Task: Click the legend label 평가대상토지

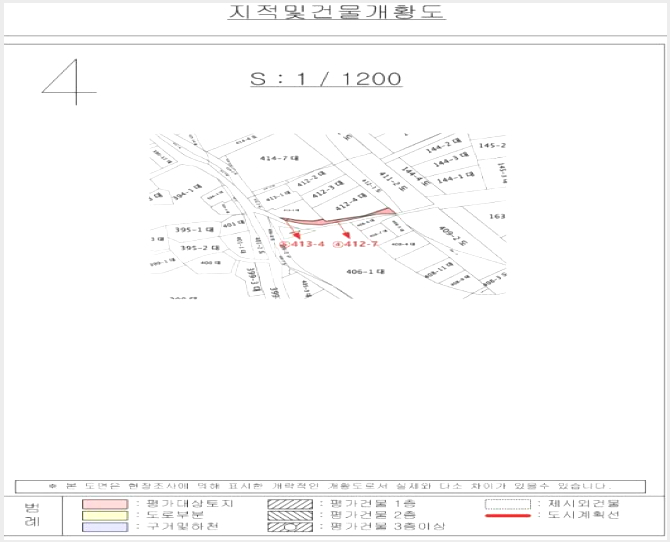Action: pos(190,504)
